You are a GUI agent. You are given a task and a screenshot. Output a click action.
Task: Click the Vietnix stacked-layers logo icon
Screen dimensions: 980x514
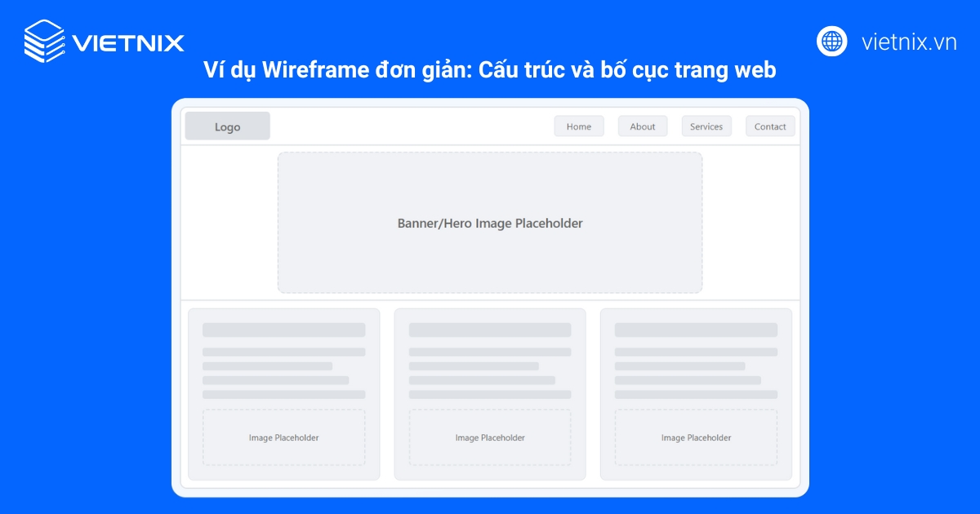[x=44, y=41]
